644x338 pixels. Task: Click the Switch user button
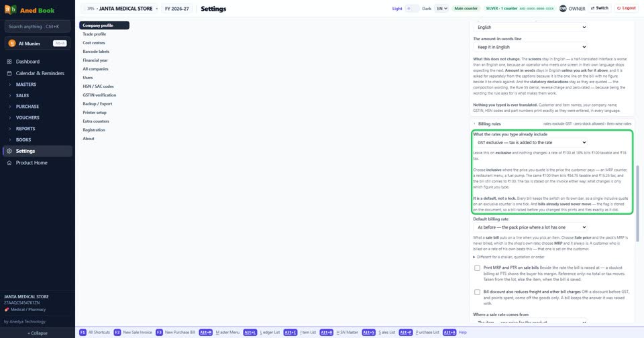pos(599,8)
